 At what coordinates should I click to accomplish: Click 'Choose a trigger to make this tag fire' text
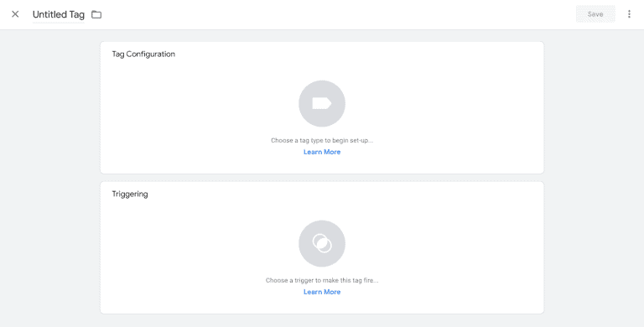pyautogui.click(x=322, y=281)
